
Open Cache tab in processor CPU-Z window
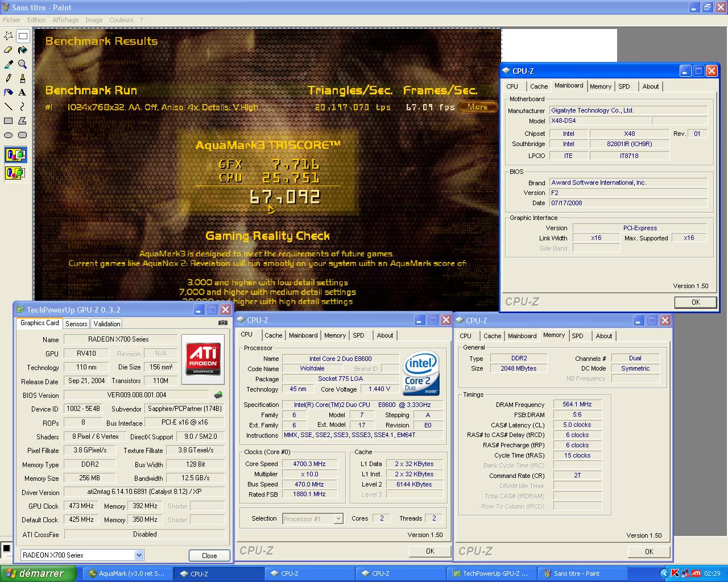click(273, 335)
